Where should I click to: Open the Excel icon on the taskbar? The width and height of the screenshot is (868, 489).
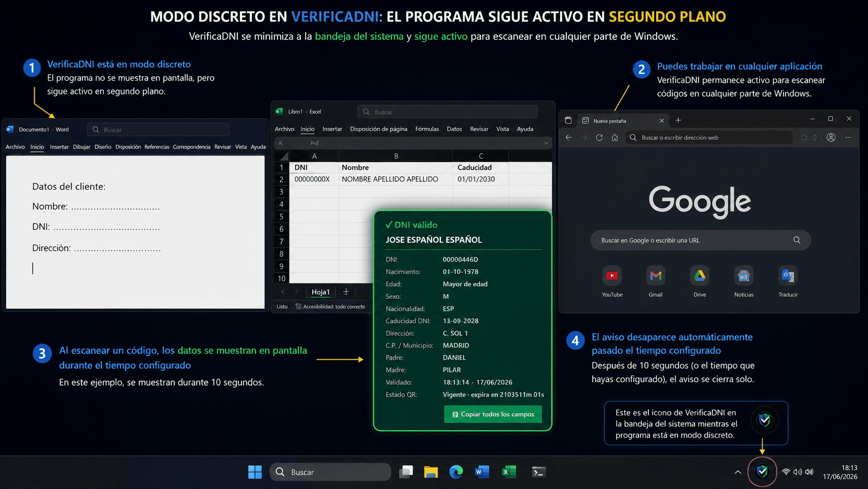[x=509, y=472]
